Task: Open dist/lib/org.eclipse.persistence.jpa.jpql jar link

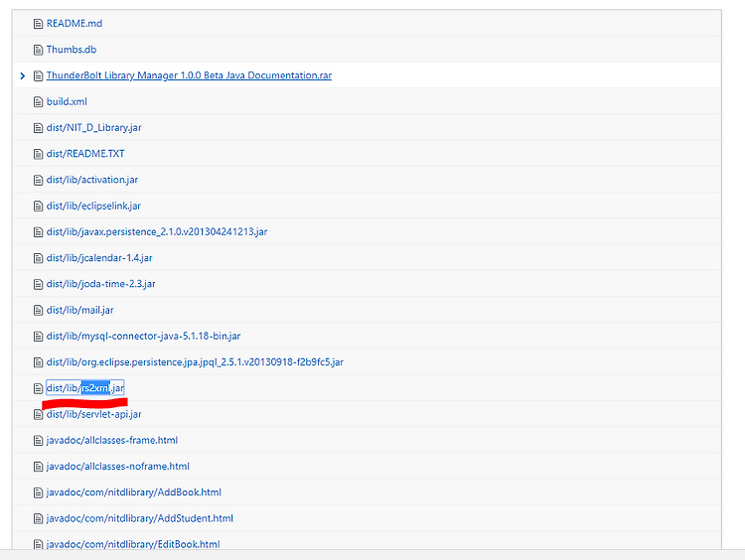Action: (x=195, y=362)
